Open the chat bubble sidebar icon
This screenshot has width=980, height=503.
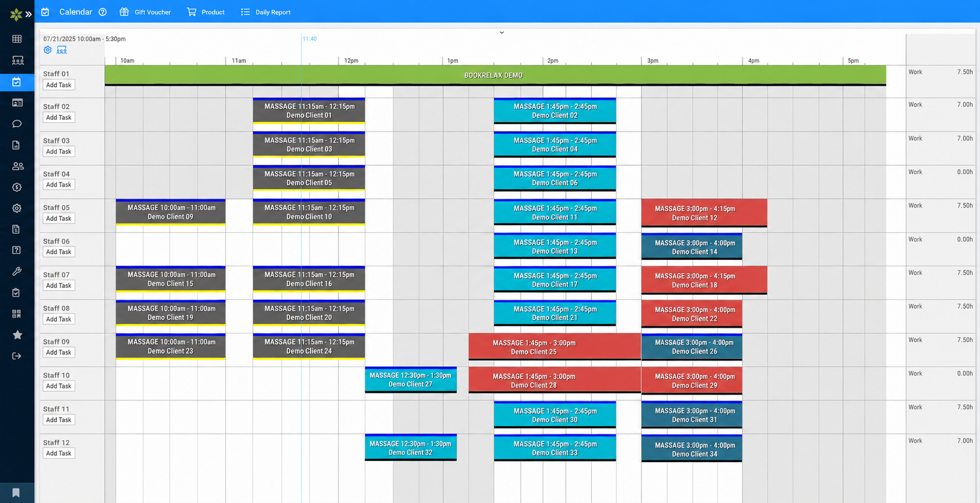(x=17, y=124)
